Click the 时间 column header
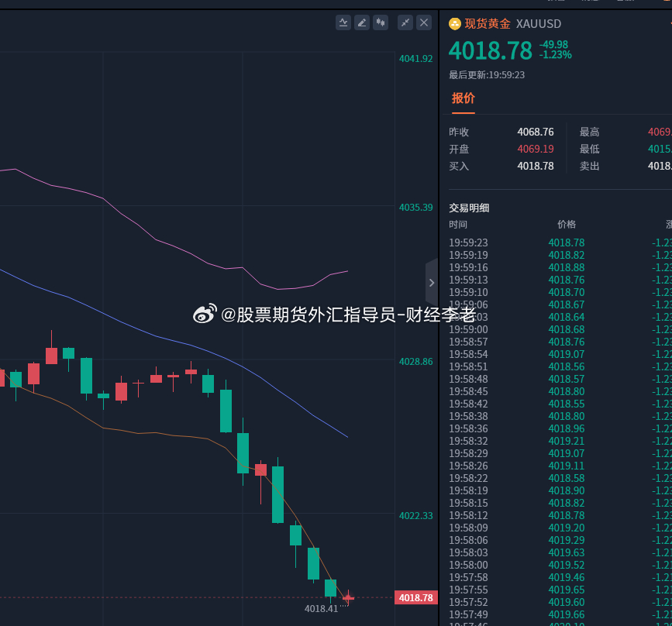This screenshot has height=626, width=672. point(458,225)
